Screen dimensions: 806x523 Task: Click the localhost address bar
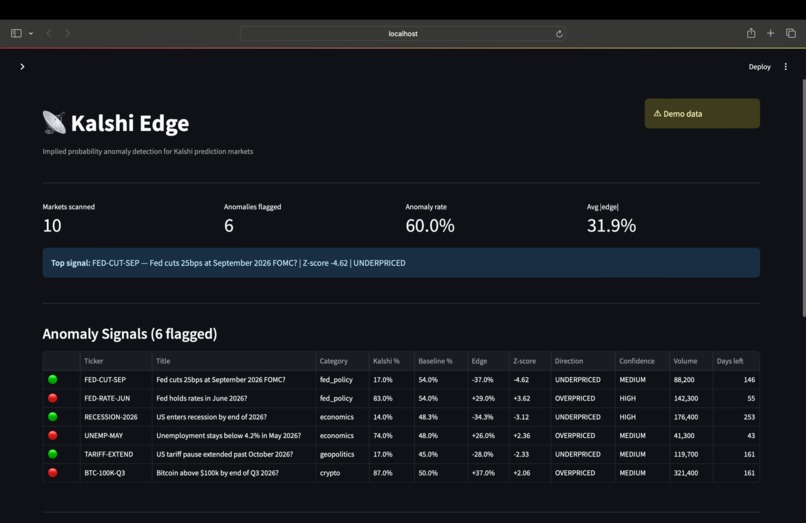[402, 33]
